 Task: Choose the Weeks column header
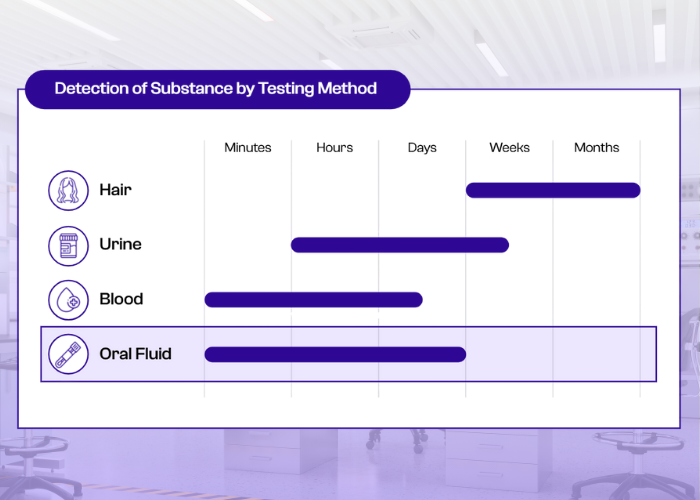tap(509, 148)
